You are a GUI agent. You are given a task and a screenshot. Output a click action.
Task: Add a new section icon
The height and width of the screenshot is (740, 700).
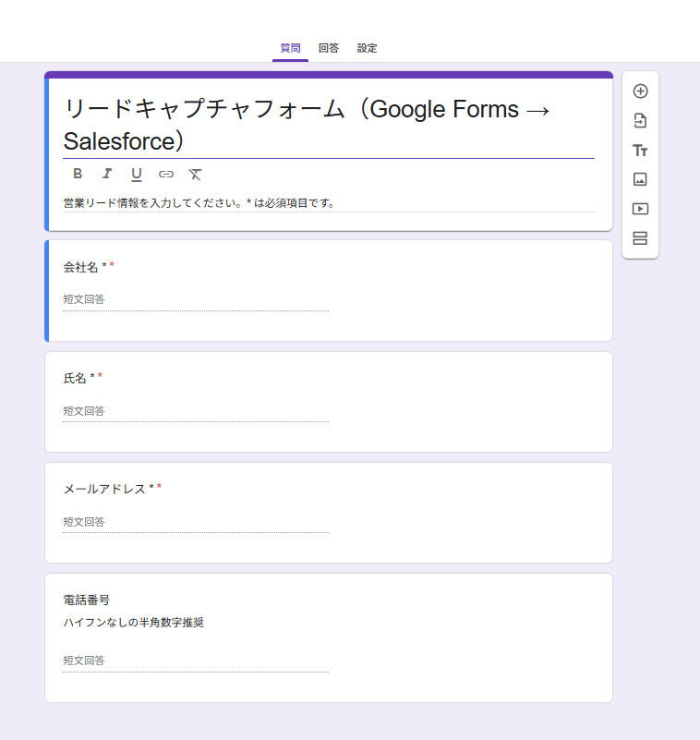tap(640, 237)
